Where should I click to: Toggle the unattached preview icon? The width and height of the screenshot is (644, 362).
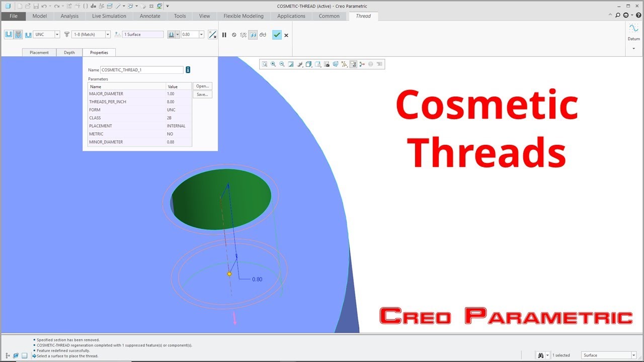[244, 35]
